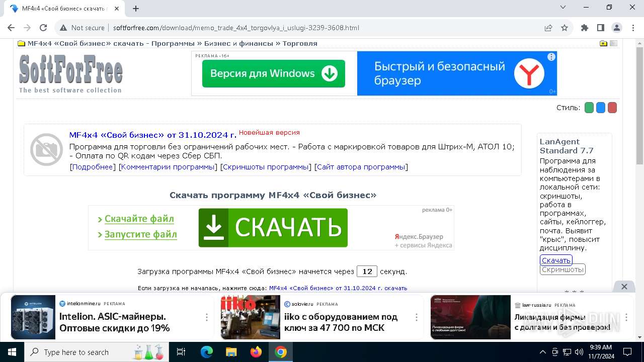Open options for the law-russia ad
The height and width of the screenshot is (362, 644).
626,317
